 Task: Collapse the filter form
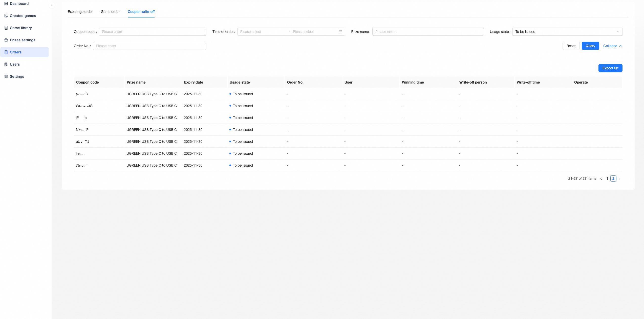613,46
